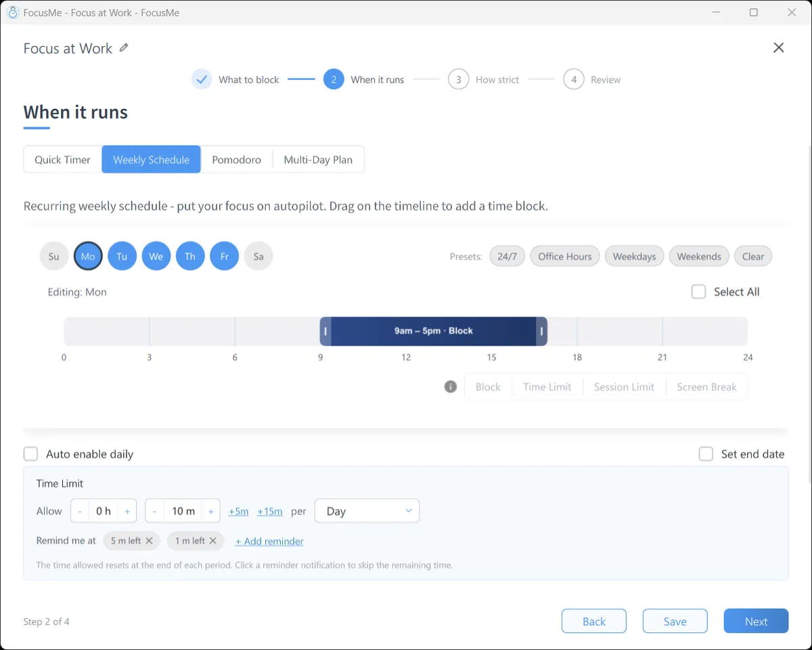
Task: Choose Session Limit mode option
Action: pos(624,387)
